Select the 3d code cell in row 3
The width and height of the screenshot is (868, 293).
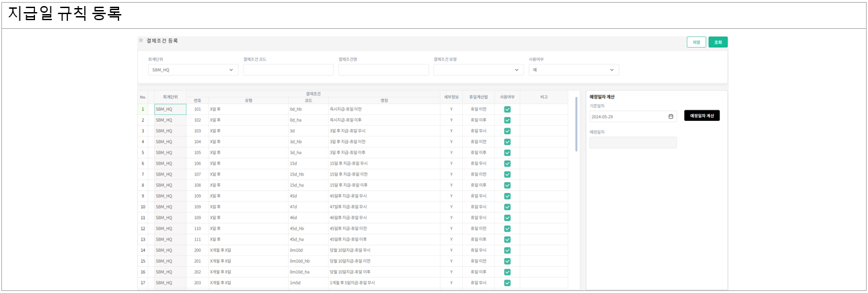307,131
